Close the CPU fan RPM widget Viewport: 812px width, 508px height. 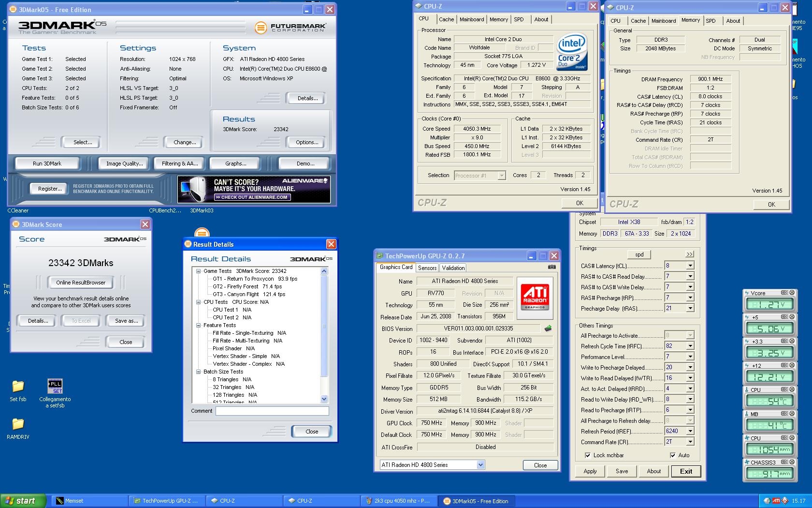[792, 438]
